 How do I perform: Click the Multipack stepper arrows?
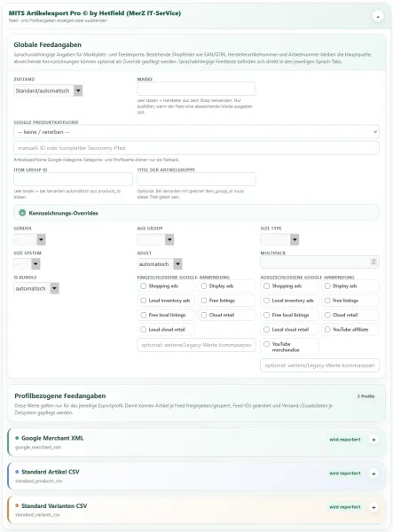pyautogui.click(x=373, y=262)
